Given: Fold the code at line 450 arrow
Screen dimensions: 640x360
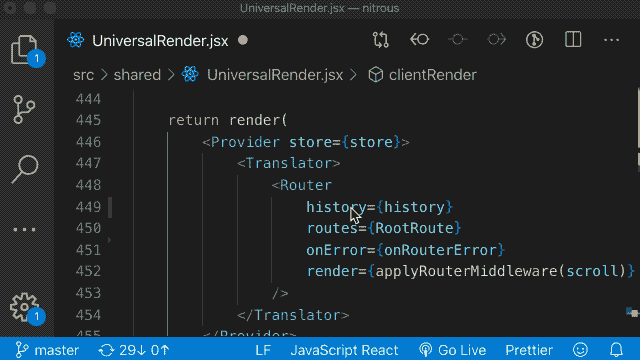Looking at the screenshot, I should click(109, 240).
